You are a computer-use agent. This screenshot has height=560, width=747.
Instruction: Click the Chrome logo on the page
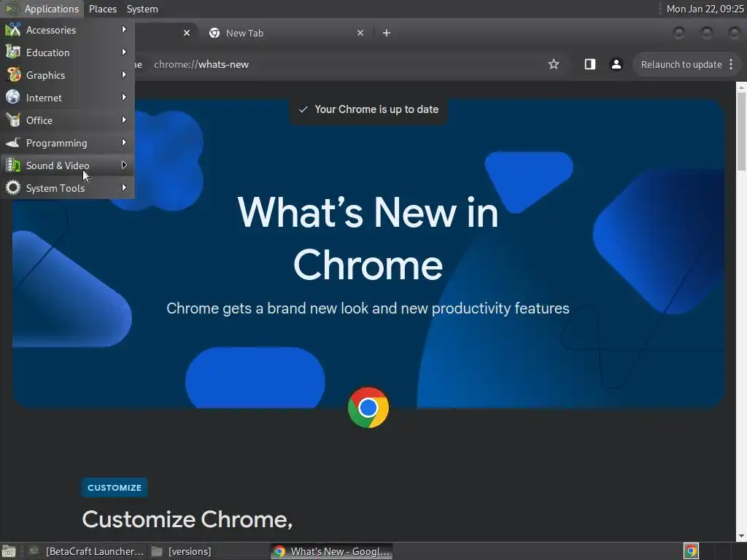click(x=368, y=408)
